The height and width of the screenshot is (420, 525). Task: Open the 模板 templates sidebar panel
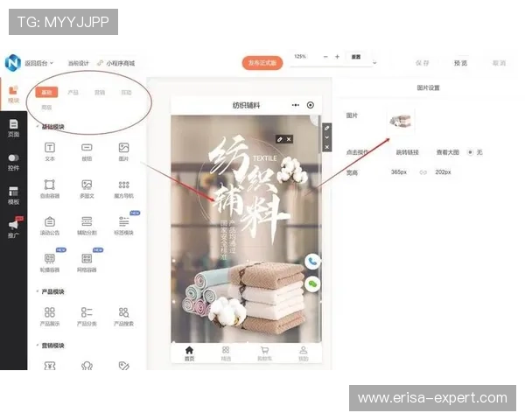coord(13,196)
